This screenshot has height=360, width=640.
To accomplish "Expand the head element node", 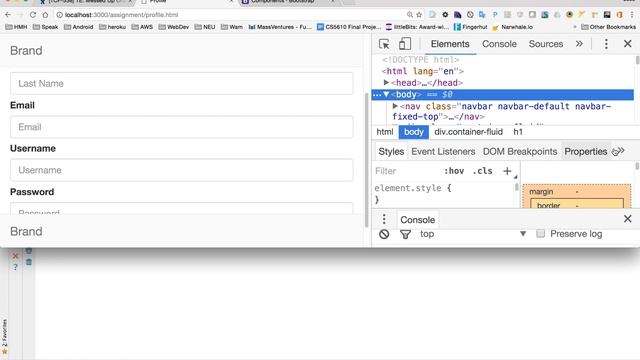I will pyautogui.click(x=386, y=82).
